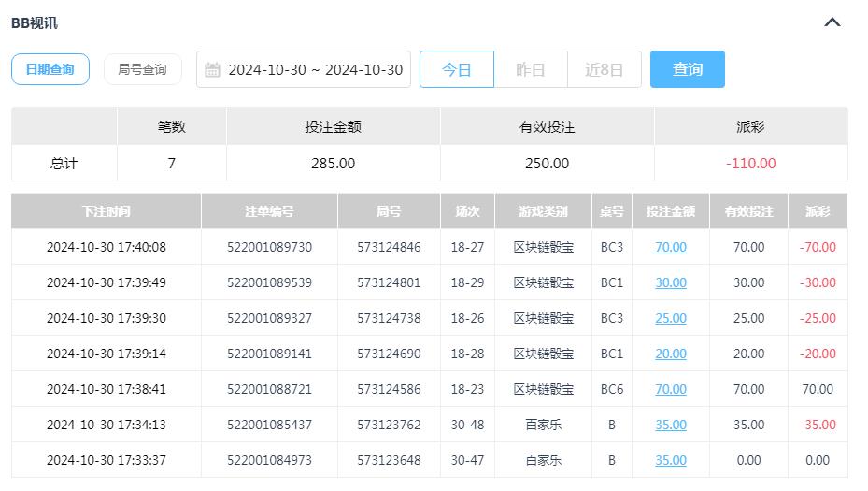Open the date range 2024-10-30 picker

click(x=315, y=70)
